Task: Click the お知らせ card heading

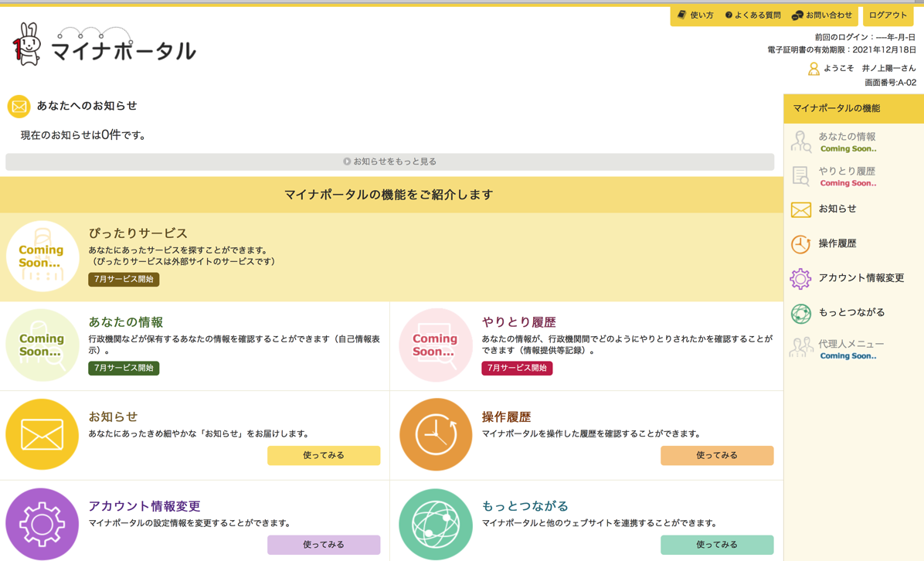Action: (x=113, y=417)
